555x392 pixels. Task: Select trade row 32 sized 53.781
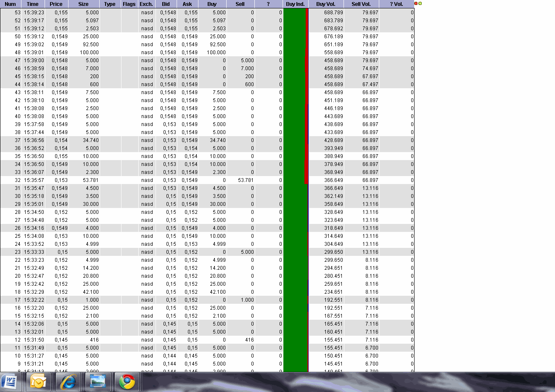[x=126, y=180]
